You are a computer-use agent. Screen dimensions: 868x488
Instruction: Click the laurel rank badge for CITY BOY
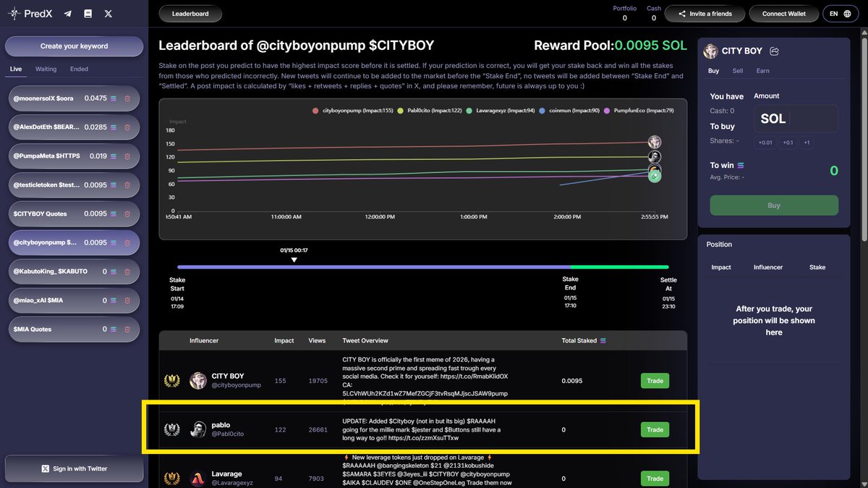(172, 381)
